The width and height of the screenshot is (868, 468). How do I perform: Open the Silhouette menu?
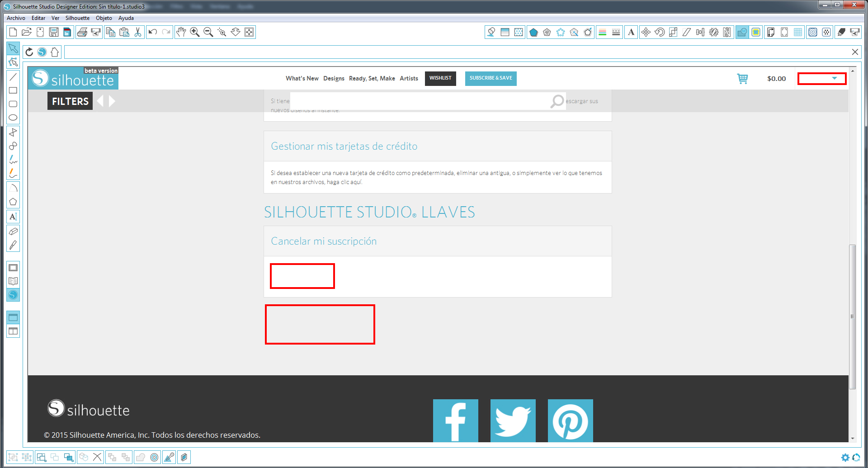[77, 18]
